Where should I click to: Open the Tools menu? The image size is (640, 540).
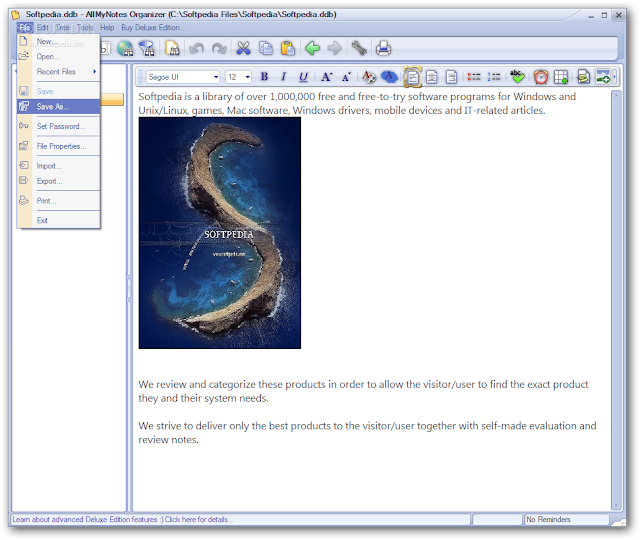[x=84, y=28]
